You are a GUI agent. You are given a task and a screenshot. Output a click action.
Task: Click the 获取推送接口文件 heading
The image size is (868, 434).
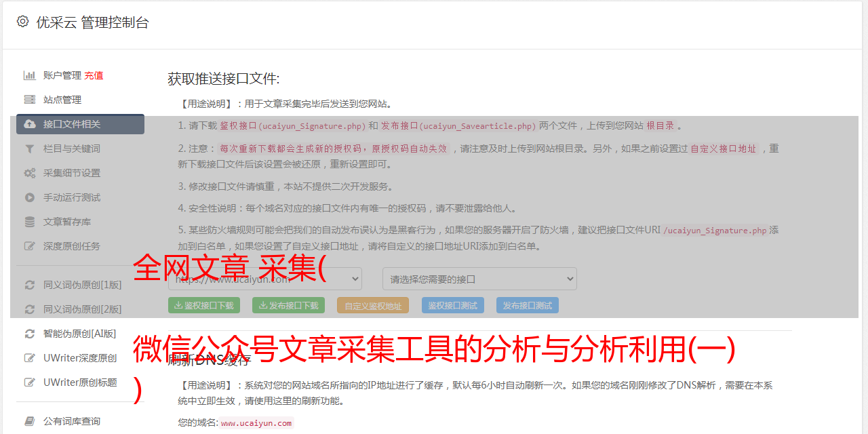coord(224,79)
